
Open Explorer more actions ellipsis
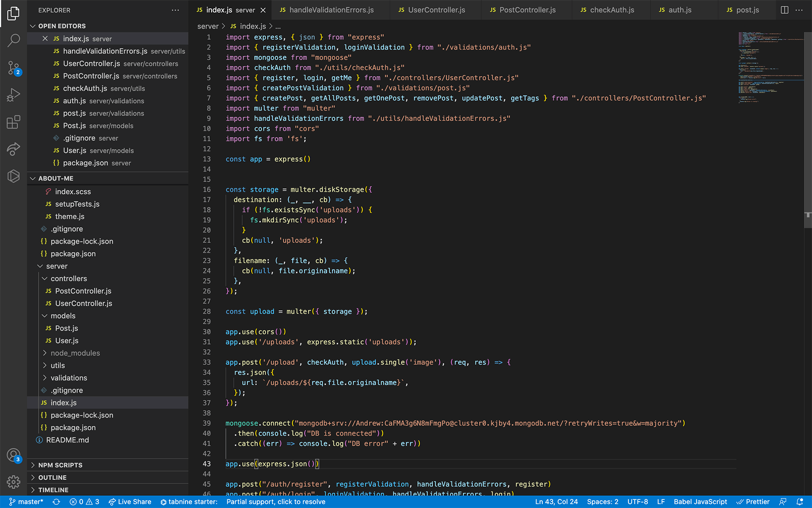click(x=175, y=10)
